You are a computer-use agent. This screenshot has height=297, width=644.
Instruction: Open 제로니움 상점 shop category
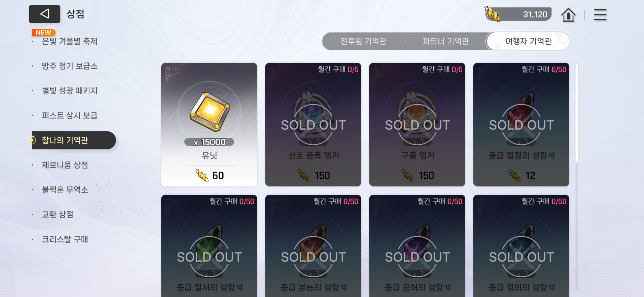[x=65, y=165]
